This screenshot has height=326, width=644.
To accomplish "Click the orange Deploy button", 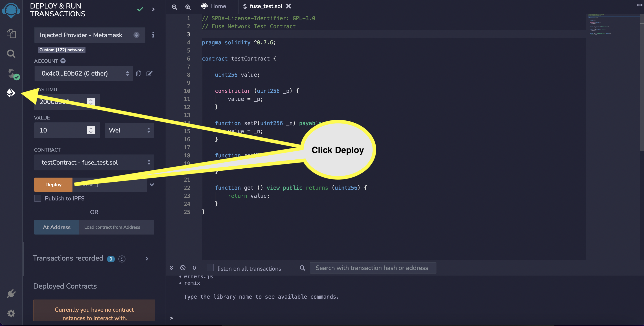I will point(53,185).
